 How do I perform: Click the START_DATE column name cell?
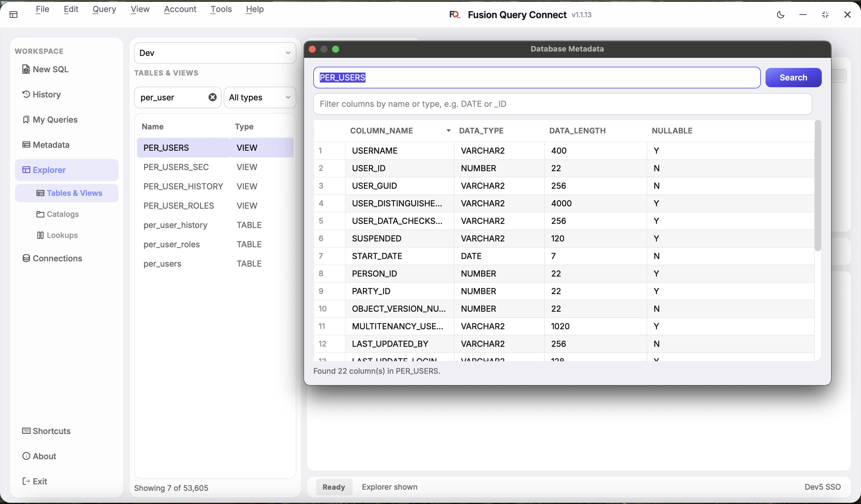click(x=399, y=256)
